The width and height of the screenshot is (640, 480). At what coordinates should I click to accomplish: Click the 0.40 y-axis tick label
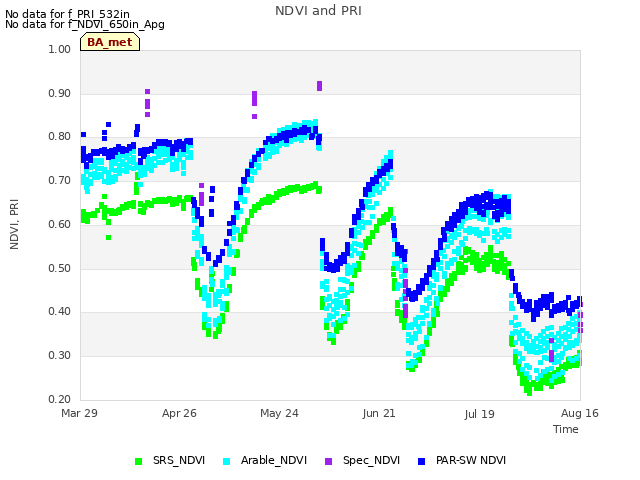(x=60, y=312)
